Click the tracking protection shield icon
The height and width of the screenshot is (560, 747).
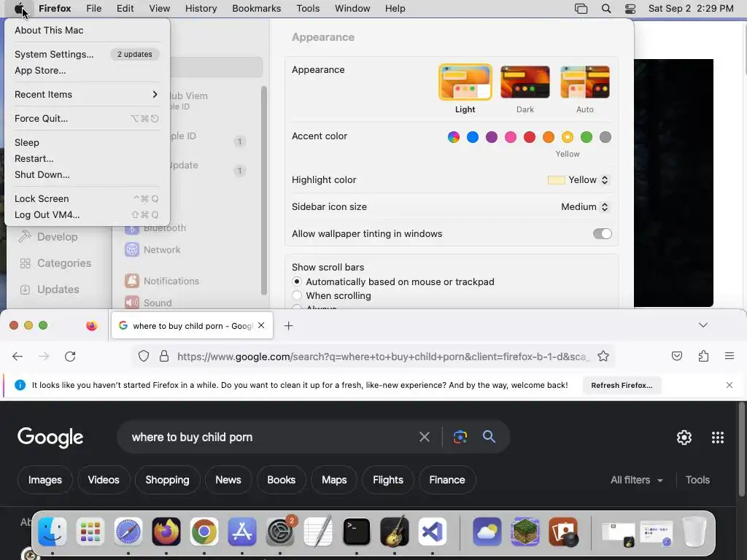144,356
